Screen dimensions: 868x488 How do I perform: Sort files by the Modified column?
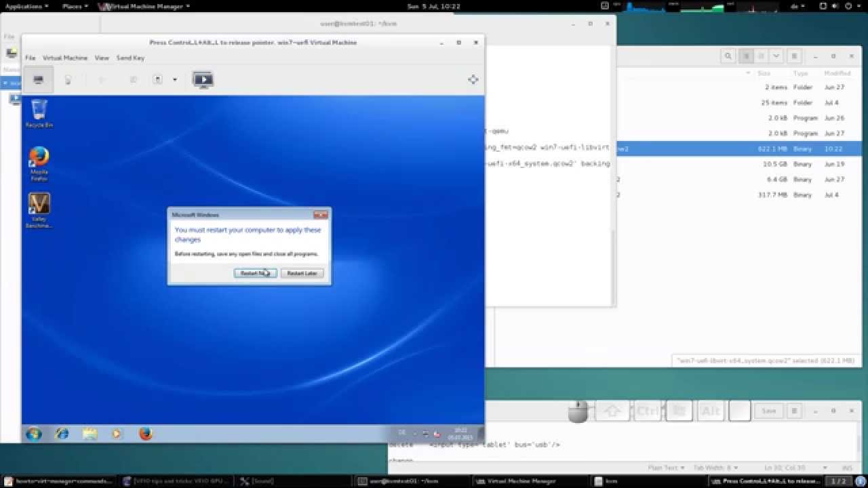(x=837, y=73)
